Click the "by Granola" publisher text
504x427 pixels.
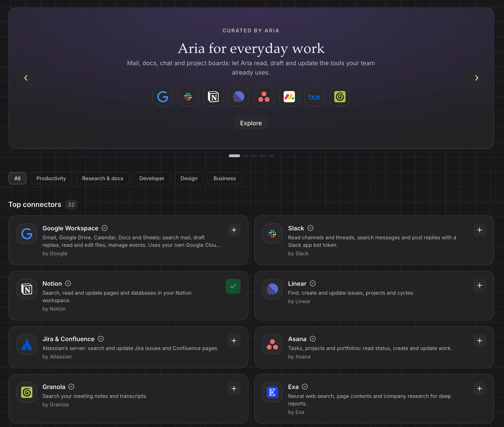pos(55,404)
